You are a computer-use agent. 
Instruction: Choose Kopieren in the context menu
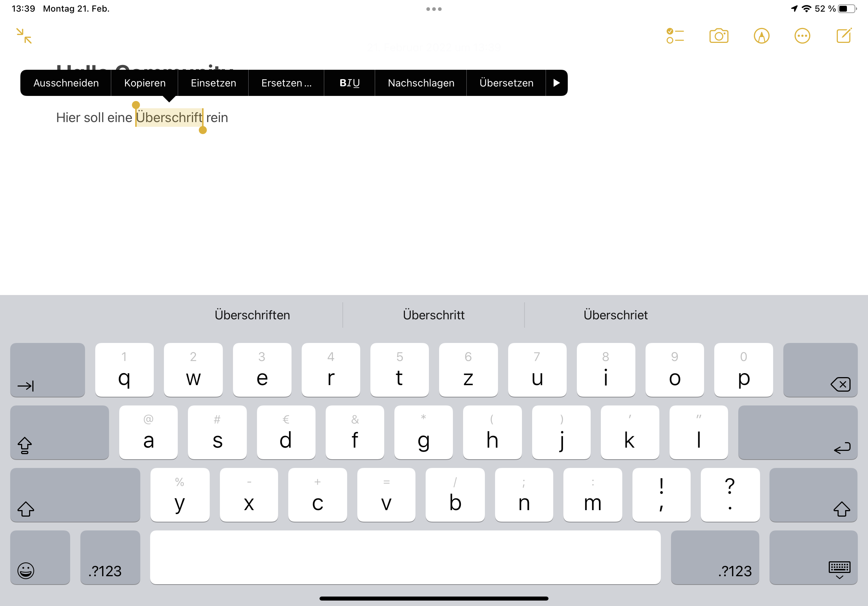click(x=144, y=83)
